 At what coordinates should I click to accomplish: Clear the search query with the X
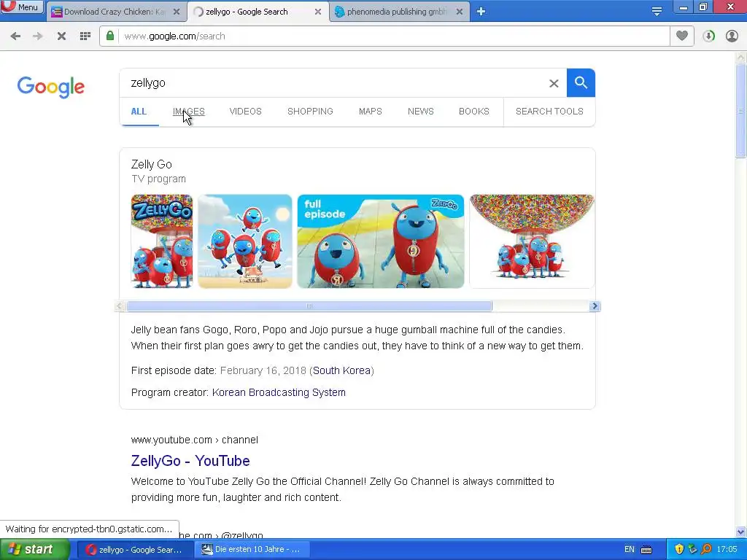pyautogui.click(x=554, y=83)
